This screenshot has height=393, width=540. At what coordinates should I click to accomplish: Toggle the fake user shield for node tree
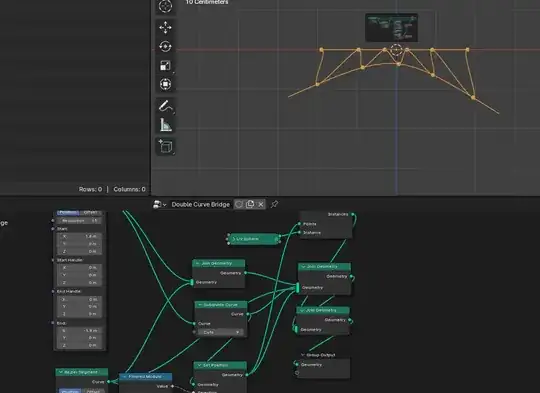pyautogui.click(x=239, y=205)
